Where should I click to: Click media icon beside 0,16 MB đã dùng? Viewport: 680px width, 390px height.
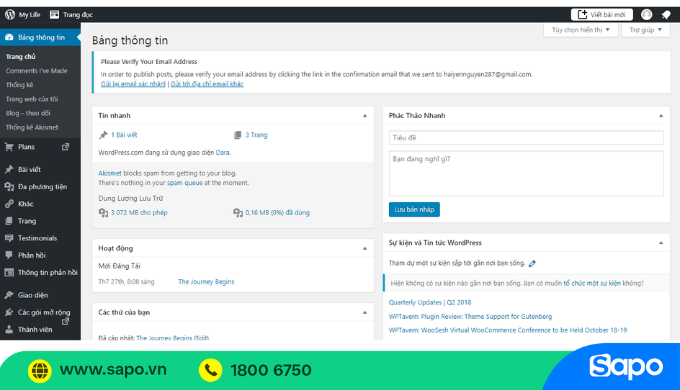click(238, 213)
